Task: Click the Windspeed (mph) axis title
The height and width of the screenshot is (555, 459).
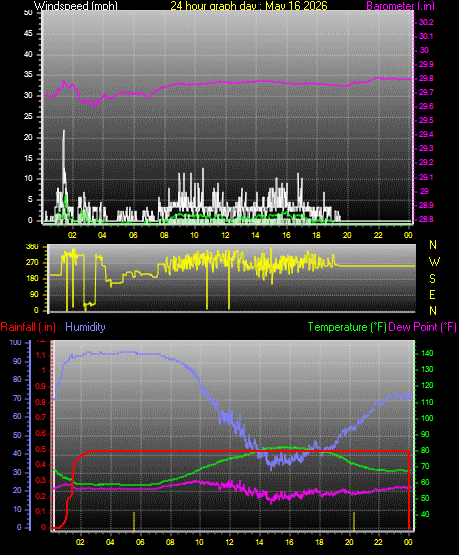Action: click(76, 5)
